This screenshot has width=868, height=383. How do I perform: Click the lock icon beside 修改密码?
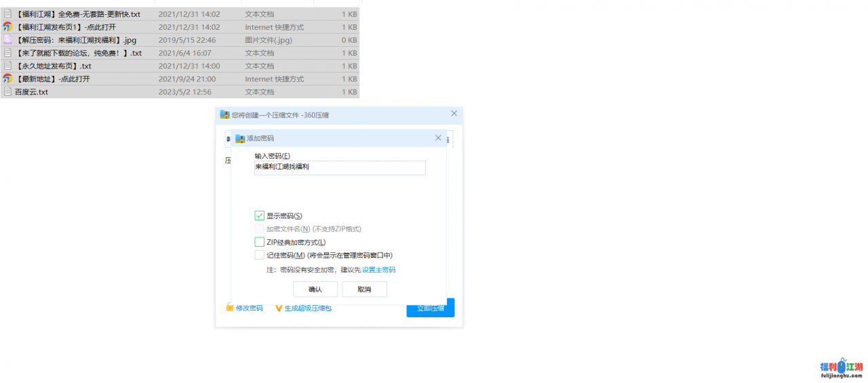pos(230,308)
